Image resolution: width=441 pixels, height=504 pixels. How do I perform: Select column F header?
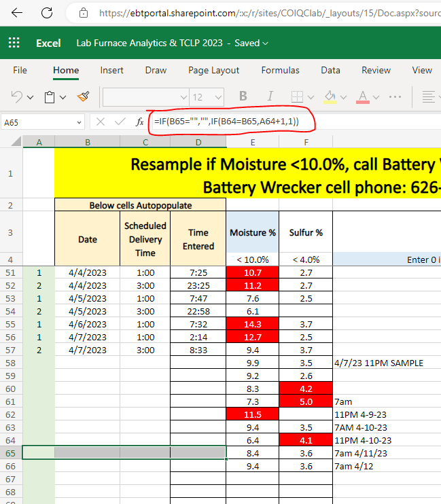306,142
